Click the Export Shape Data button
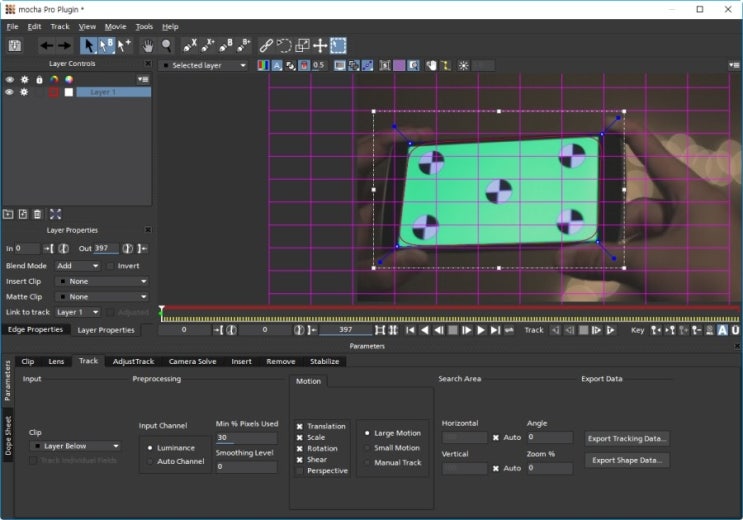 [627, 461]
